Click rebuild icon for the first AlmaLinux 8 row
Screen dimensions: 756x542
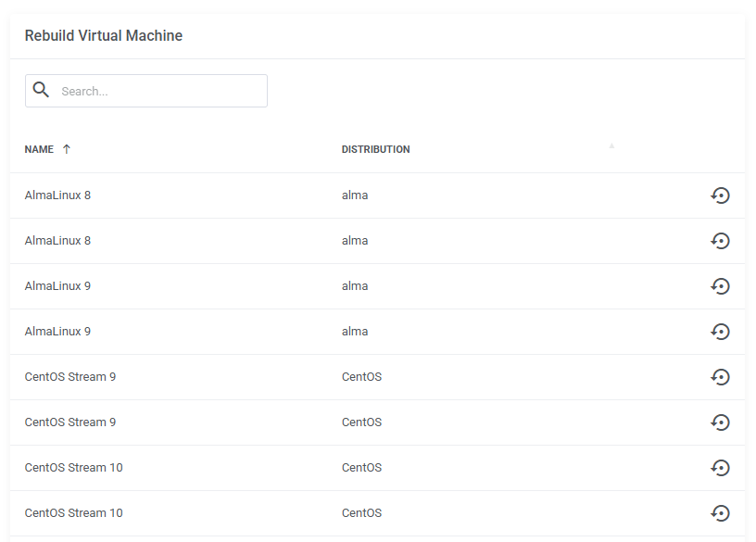click(x=720, y=195)
